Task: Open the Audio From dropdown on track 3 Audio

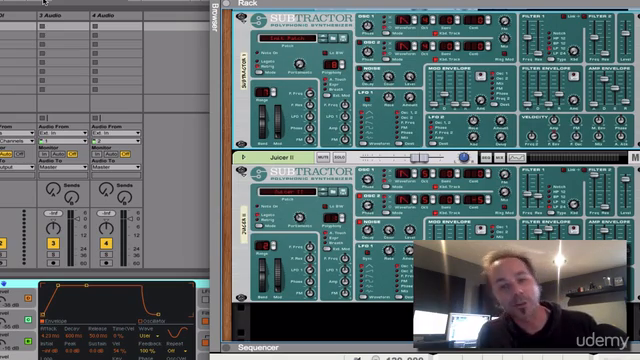Action: coord(63,133)
